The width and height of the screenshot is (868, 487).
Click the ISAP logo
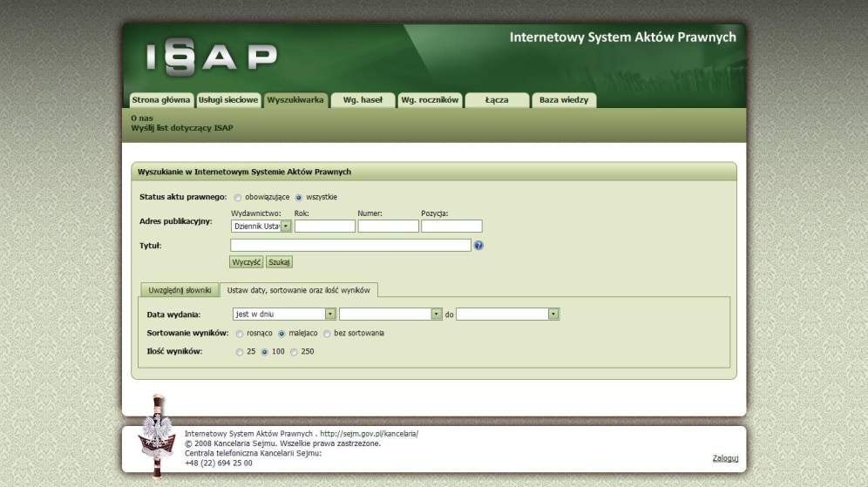point(212,57)
